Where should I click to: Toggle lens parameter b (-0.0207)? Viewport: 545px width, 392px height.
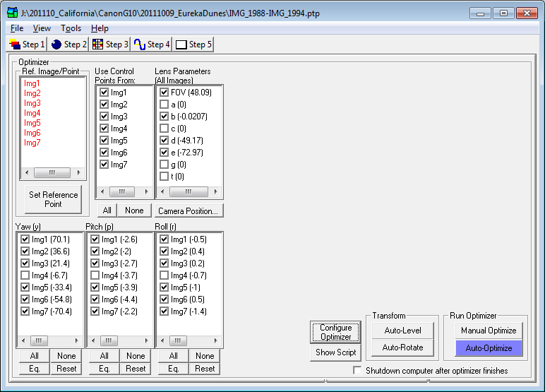(x=164, y=116)
